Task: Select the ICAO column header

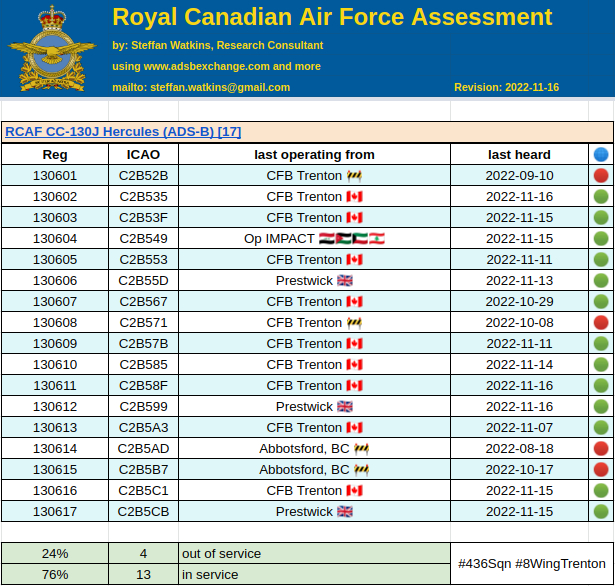Action: 143,155
